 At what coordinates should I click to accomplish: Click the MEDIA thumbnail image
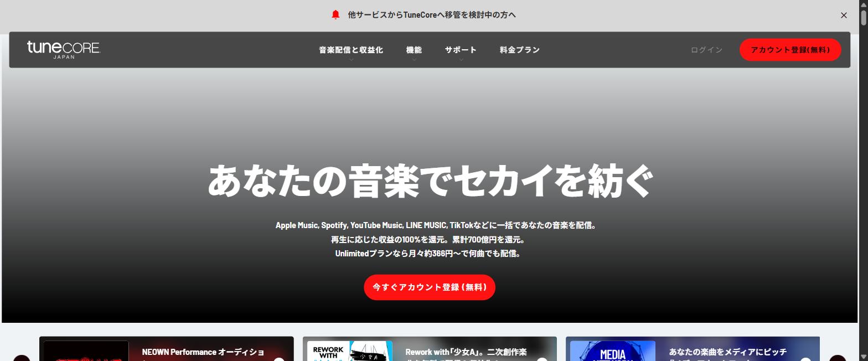613,351
